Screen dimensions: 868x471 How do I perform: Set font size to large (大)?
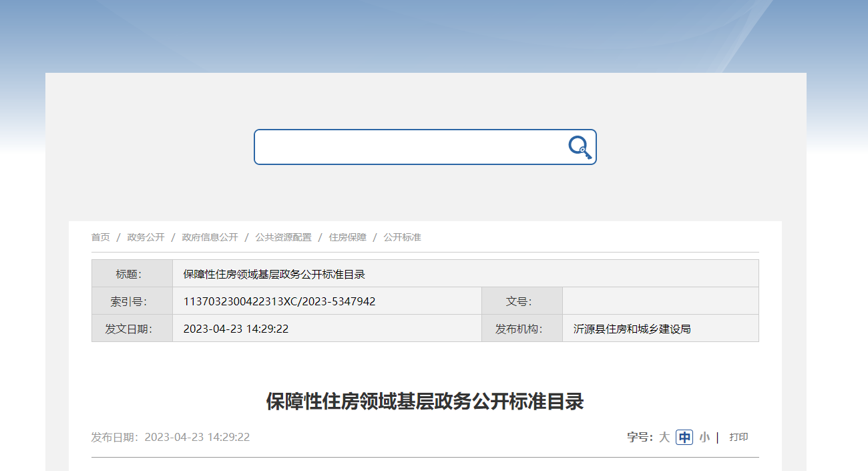tap(664, 438)
